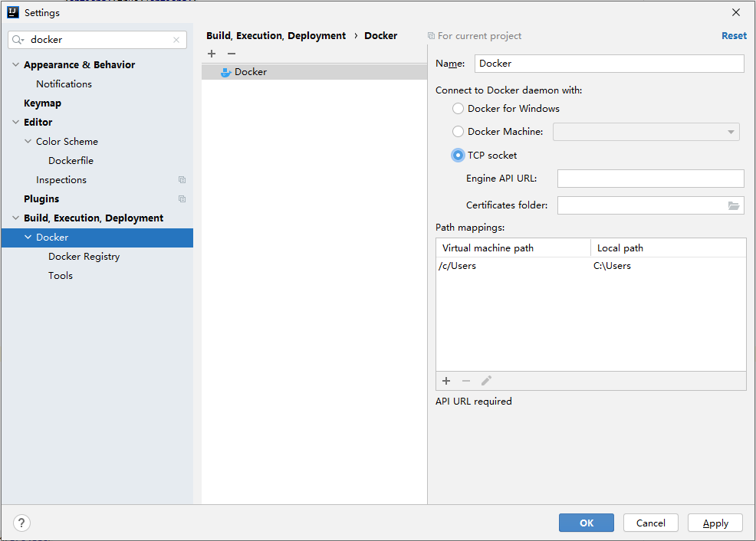Click the remove Docker configuration minus icon
This screenshot has height=541, width=756.
tap(232, 54)
